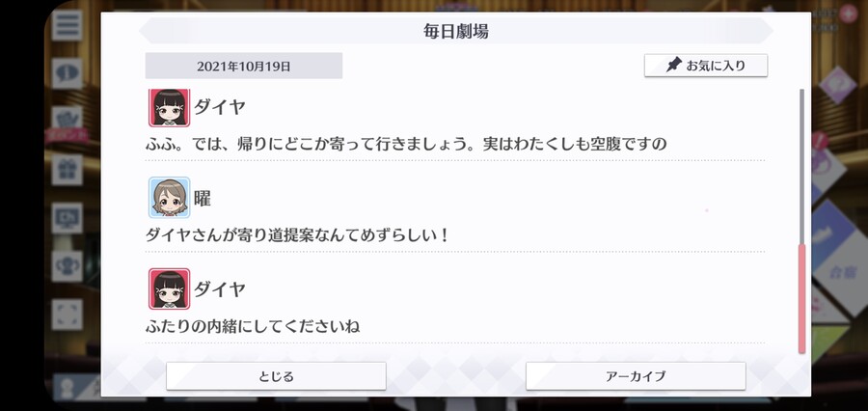Toggle お気に入り favorite for this episode

tap(706, 66)
